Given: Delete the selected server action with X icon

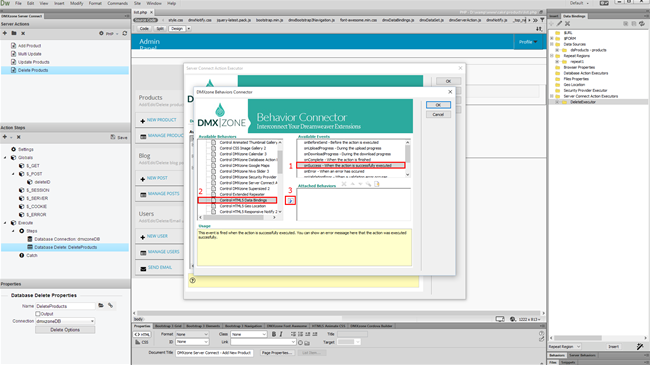Looking at the screenshot, I should click(x=23, y=33).
